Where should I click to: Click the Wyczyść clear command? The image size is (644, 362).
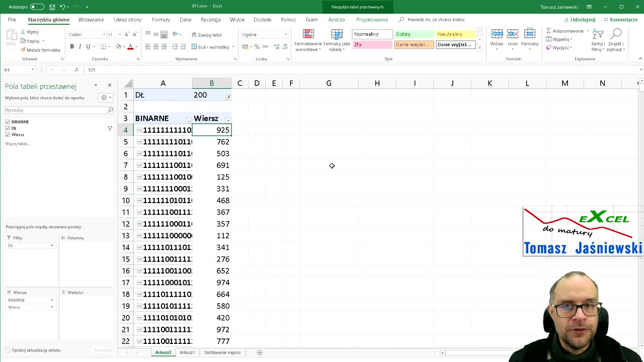pyautogui.click(x=559, y=48)
